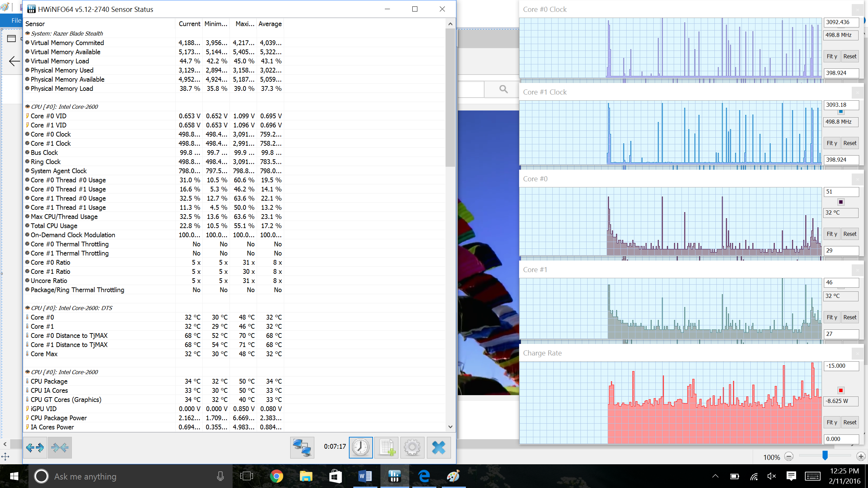Click the Cortana Ask me anything box

(x=131, y=476)
